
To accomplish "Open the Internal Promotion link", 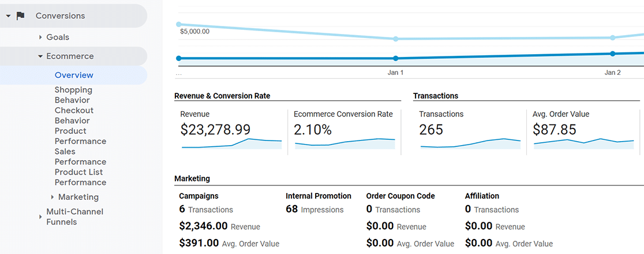I will click(319, 196).
